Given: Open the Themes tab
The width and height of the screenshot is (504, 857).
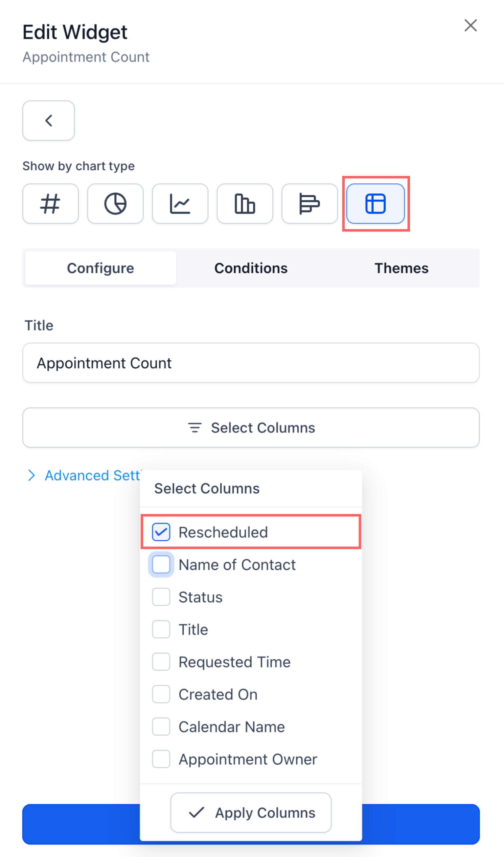Looking at the screenshot, I should coord(402,268).
